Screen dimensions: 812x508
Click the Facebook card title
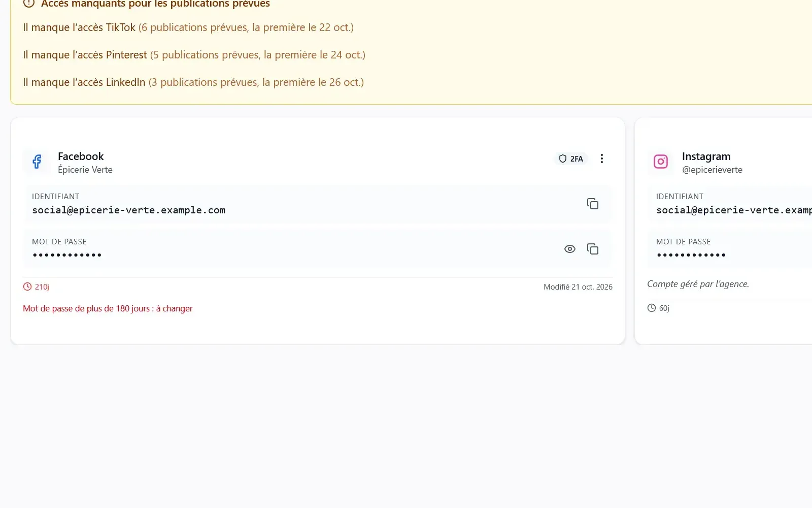tap(81, 156)
